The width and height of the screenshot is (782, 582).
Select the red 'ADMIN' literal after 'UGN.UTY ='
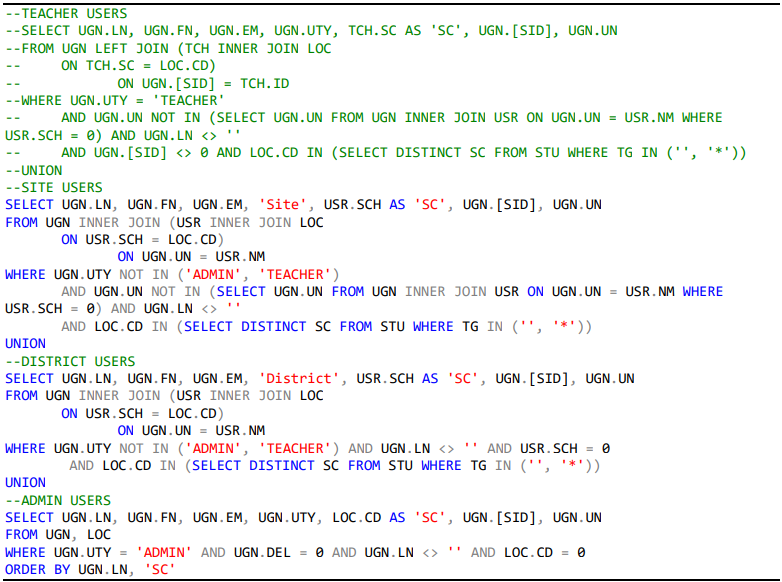pyautogui.click(x=164, y=553)
